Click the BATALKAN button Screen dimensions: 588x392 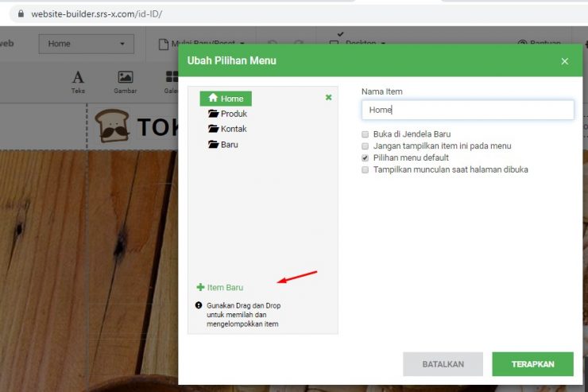click(443, 364)
